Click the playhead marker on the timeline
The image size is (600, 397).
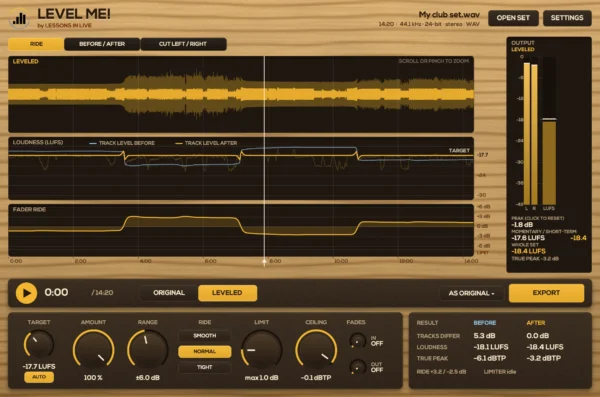point(264,262)
